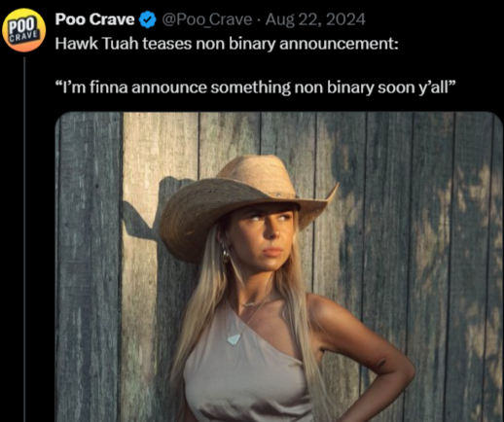Visit the @Poo_Crave handle

206,19
